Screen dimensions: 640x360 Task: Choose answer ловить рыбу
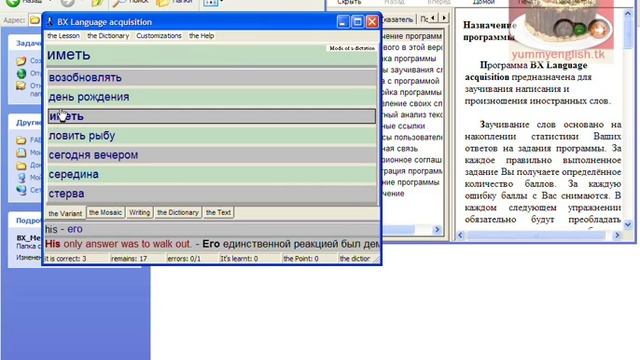pyautogui.click(x=212, y=136)
